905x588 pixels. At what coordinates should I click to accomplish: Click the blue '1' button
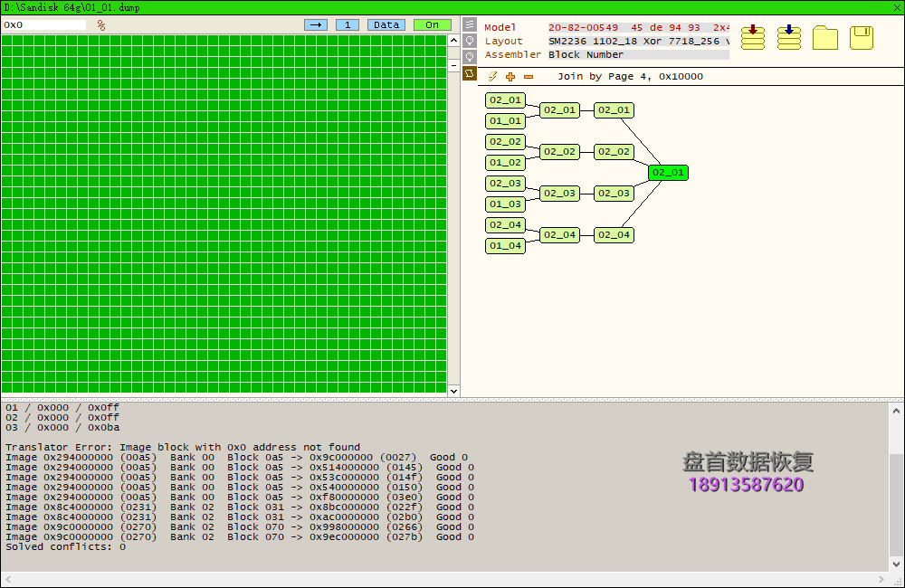(x=348, y=24)
